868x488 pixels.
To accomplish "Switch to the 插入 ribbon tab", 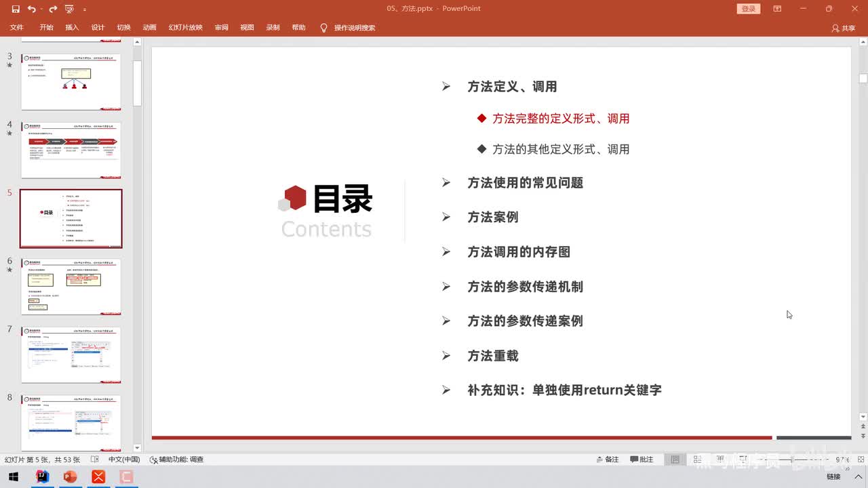I will [72, 28].
